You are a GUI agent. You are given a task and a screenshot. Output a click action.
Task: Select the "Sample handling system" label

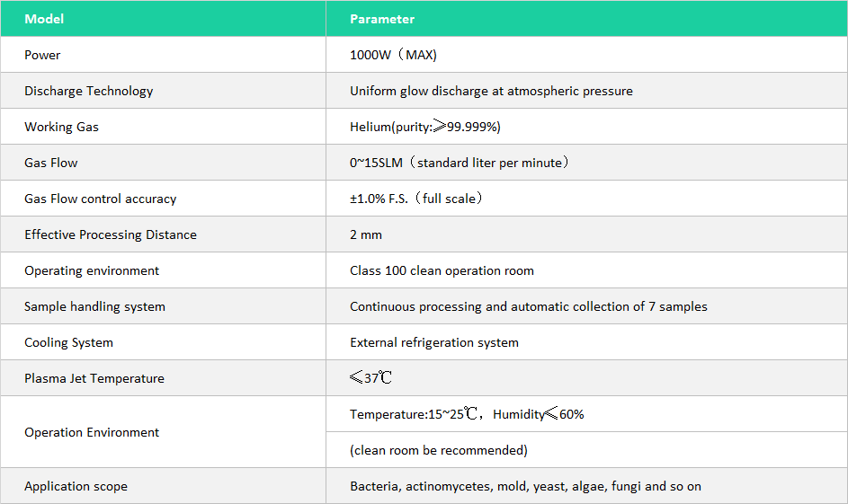point(94,306)
